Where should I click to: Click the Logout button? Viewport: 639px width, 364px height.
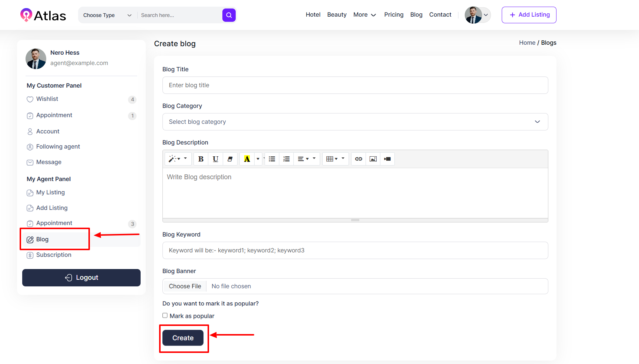tap(81, 278)
